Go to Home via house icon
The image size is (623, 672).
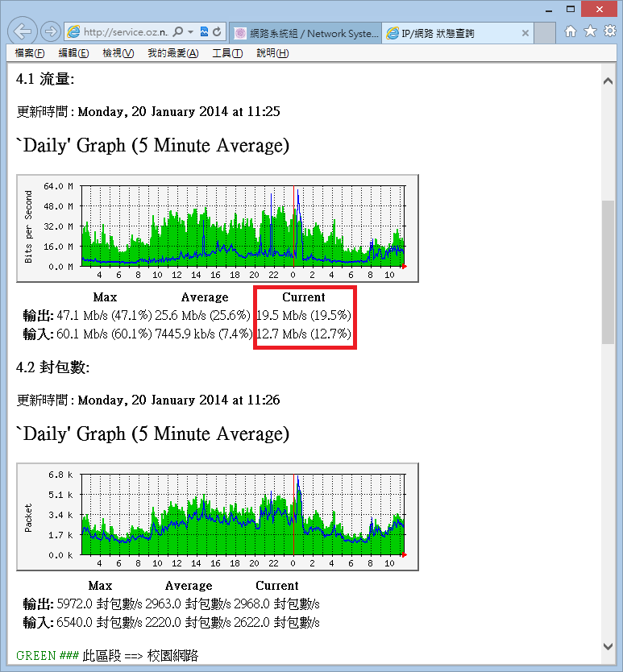coord(571,31)
